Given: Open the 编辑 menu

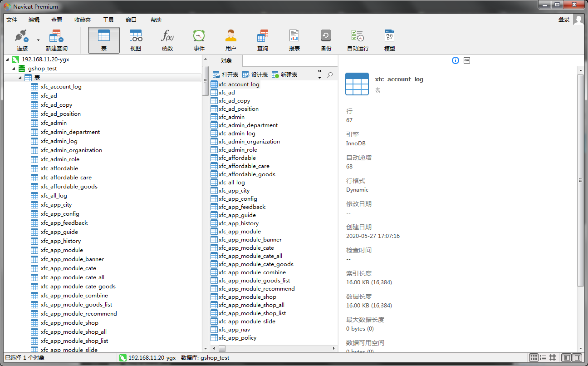Looking at the screenshot, I should click(34, 20).
